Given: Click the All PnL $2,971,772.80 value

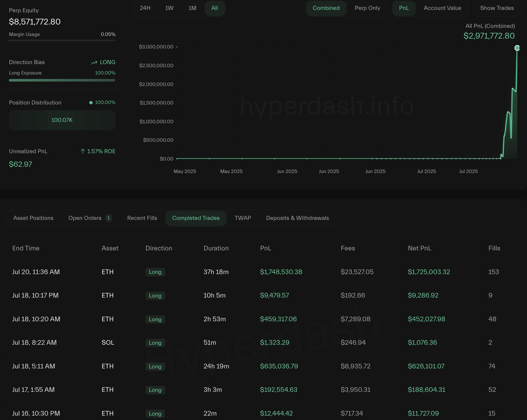Looking at the screenshot, I should tap(489, 36).
